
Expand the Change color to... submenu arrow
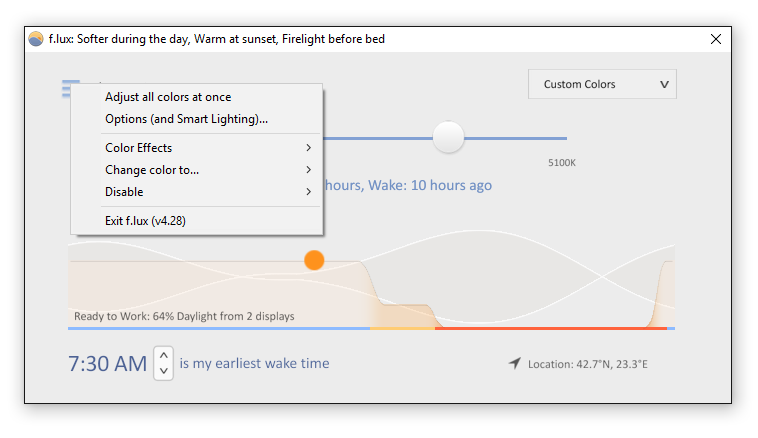point(308,170)
